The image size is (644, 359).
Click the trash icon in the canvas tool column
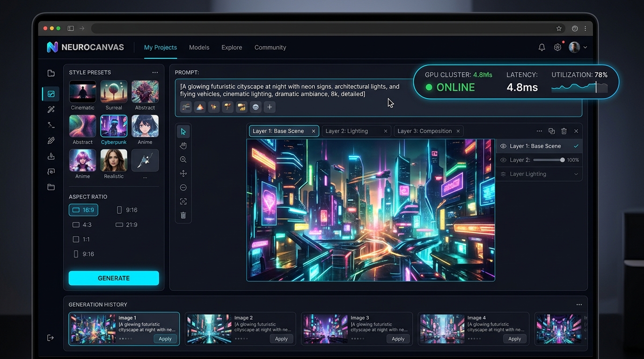[183, 215]
